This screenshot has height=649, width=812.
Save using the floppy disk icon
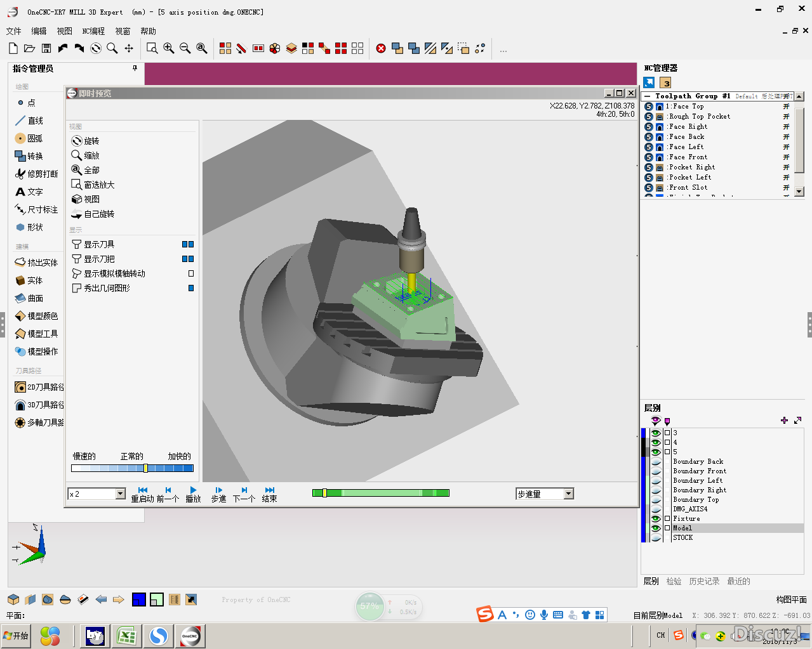point(46,48)
